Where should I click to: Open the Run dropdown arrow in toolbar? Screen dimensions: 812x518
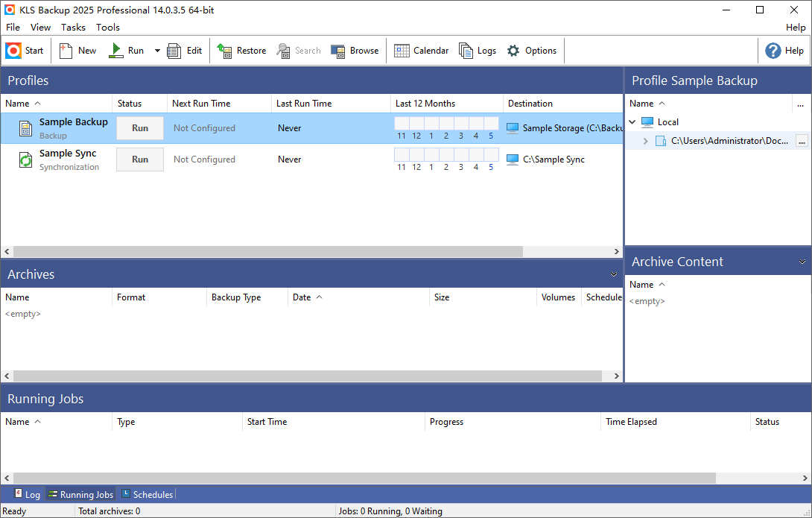(157, 51)
